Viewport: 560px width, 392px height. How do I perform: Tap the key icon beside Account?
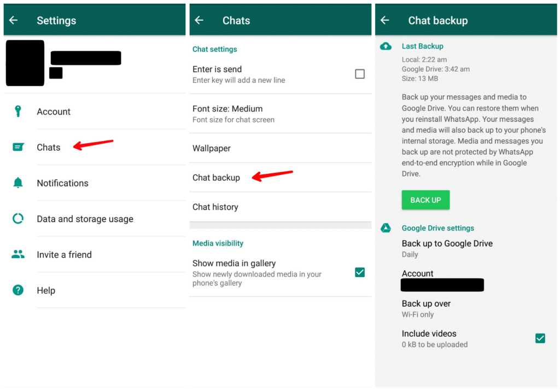pos(18,112)
